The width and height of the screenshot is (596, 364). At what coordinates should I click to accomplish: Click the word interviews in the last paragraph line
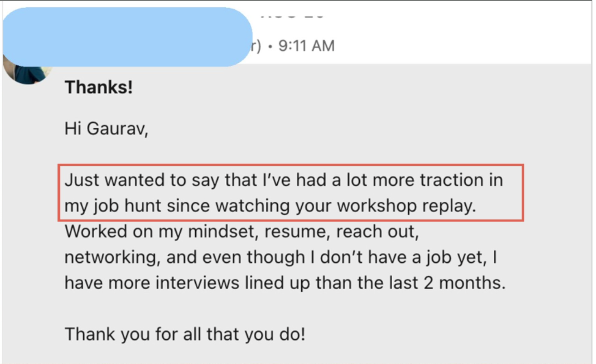point(197,283)
